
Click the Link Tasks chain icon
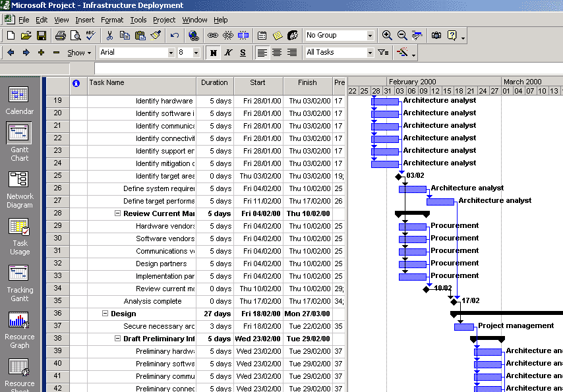tap(212, 36)
